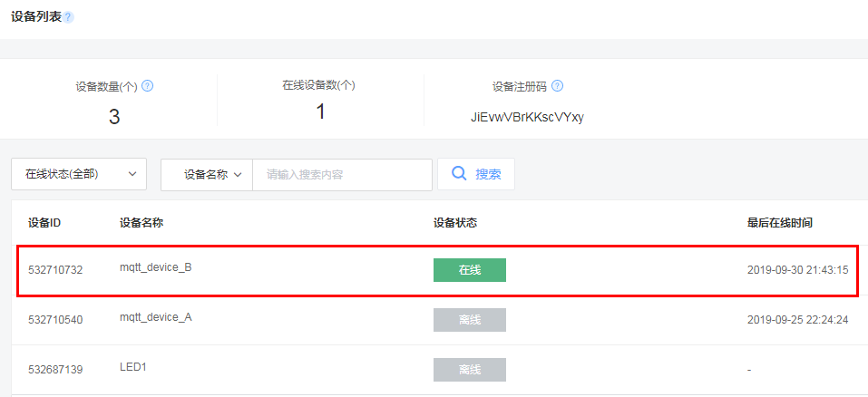Click the 离线 badge for LED1

click(x=470, y=369)
